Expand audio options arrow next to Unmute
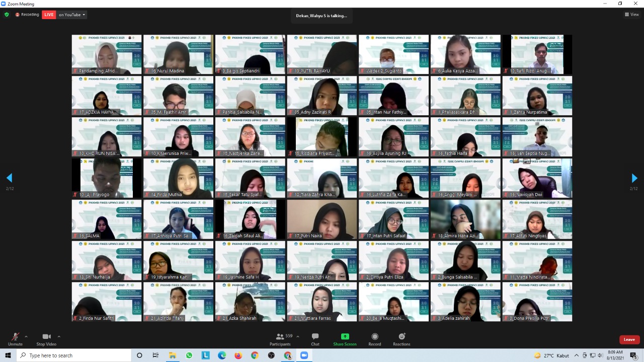The width and height of the screenshot is (644, 362). coord(26,336)
